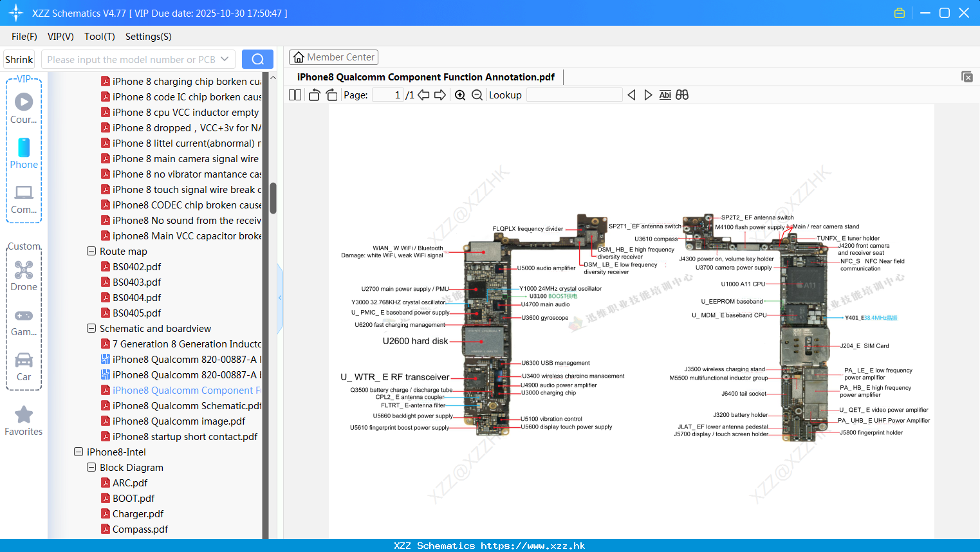Find the previous lookup match triangle
This screenshot has width=980, height=552.
(631, 95)
